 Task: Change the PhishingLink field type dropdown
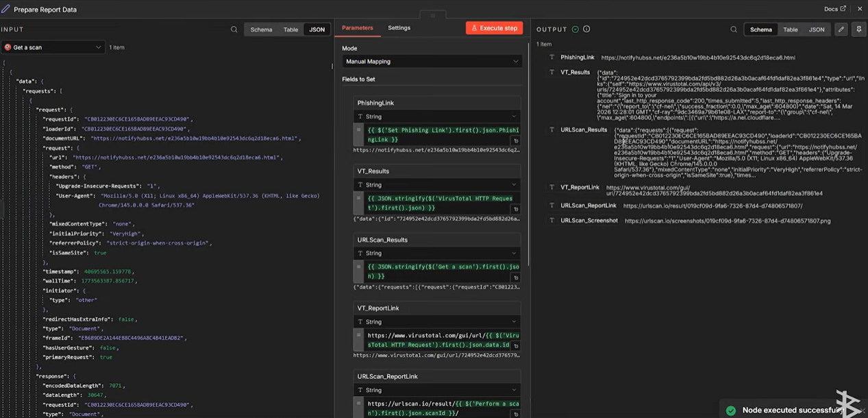436,116
